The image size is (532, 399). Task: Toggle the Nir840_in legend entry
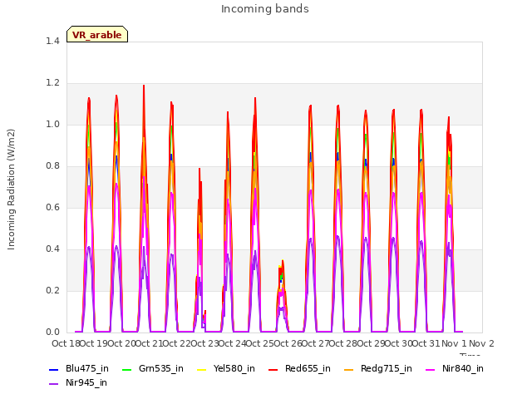pyautogui.click(x=455, y=368)
